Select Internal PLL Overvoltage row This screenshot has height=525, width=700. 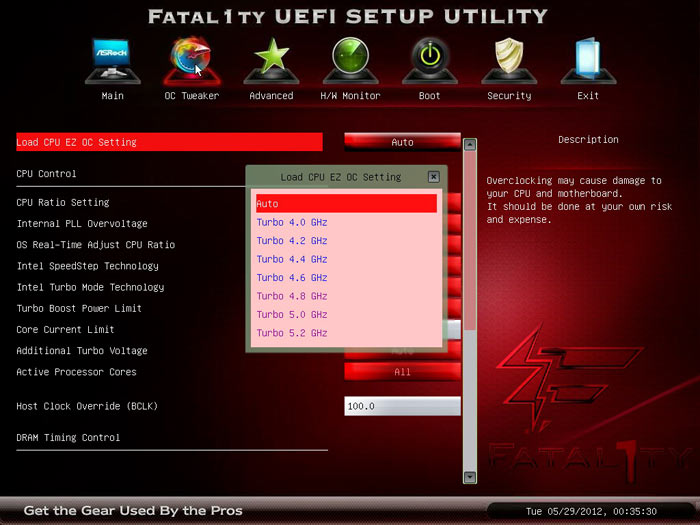tap(82, 224)
